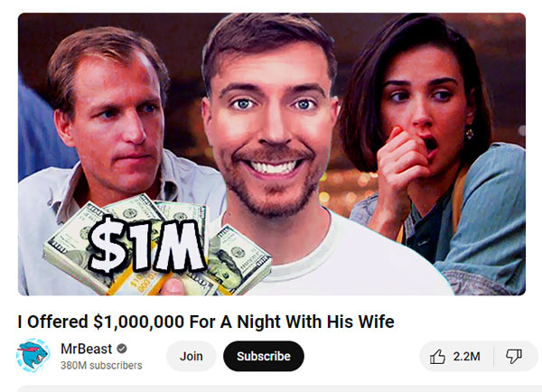This screenshot has height=392, width=542.
Task: Click the $1M text on thumbnail
Action: (x=146, y=245)
